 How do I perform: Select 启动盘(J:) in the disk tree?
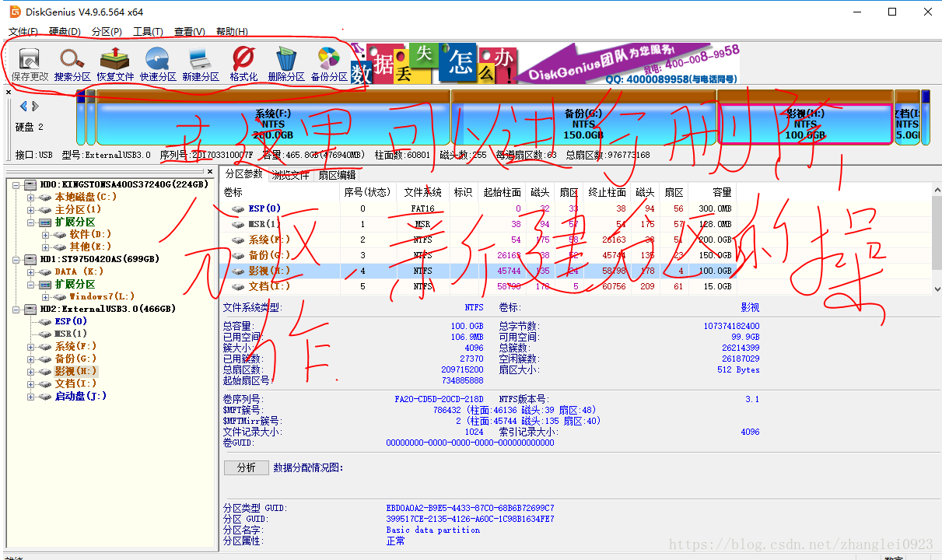[x=81, y=396]
